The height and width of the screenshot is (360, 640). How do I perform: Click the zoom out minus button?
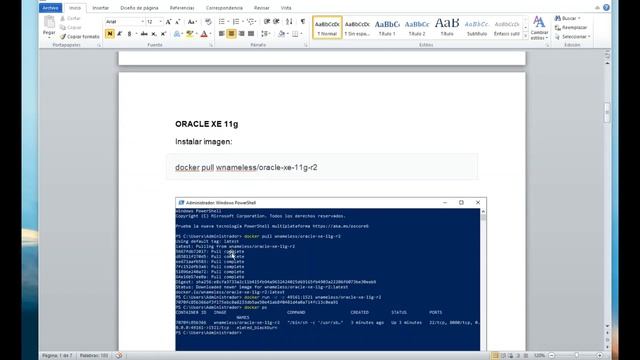pos(551,356)
